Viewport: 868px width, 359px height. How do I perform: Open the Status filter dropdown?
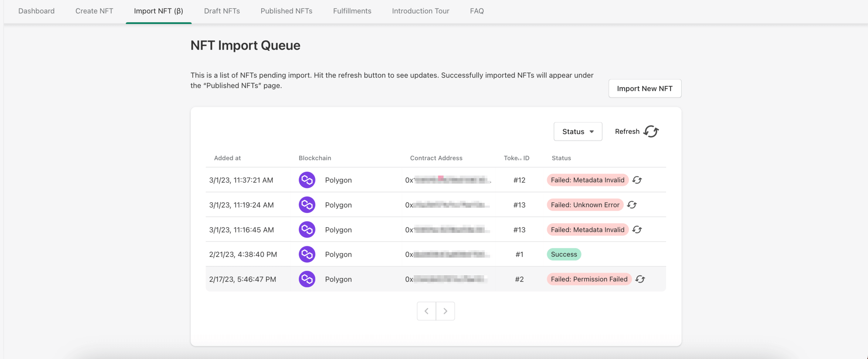click(578, 131)
